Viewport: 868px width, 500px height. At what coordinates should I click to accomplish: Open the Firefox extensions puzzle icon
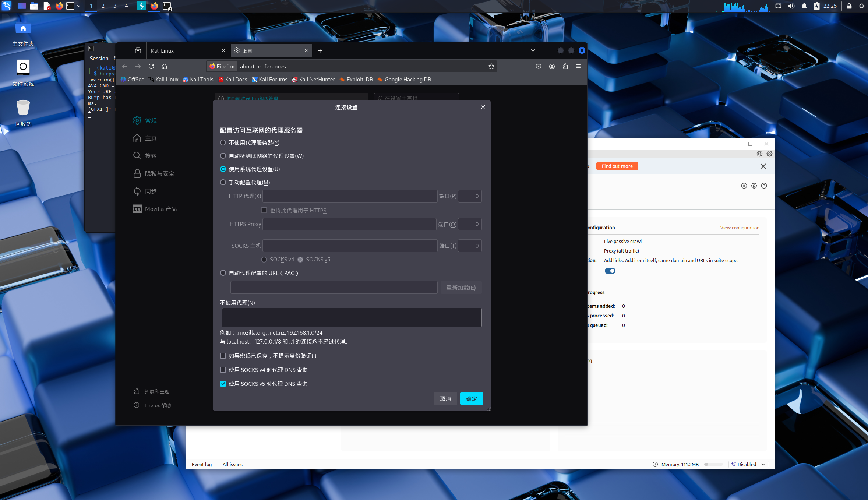[x=565, y=66]
